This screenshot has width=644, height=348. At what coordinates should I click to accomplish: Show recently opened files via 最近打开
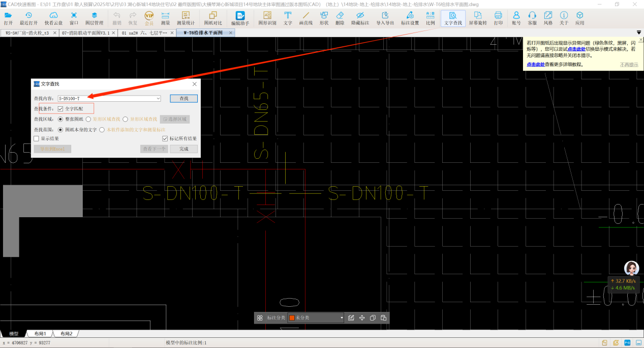pos(28,18)
